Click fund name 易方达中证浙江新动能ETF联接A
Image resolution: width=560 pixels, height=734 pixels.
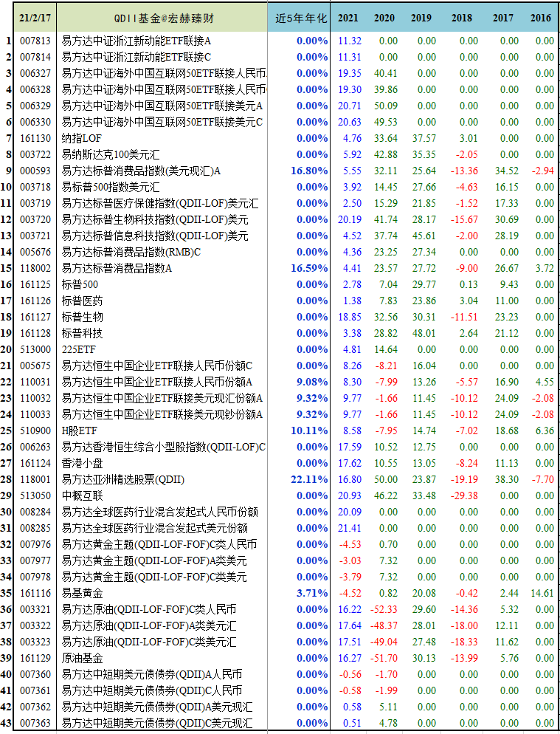click(x=136, y=41)
